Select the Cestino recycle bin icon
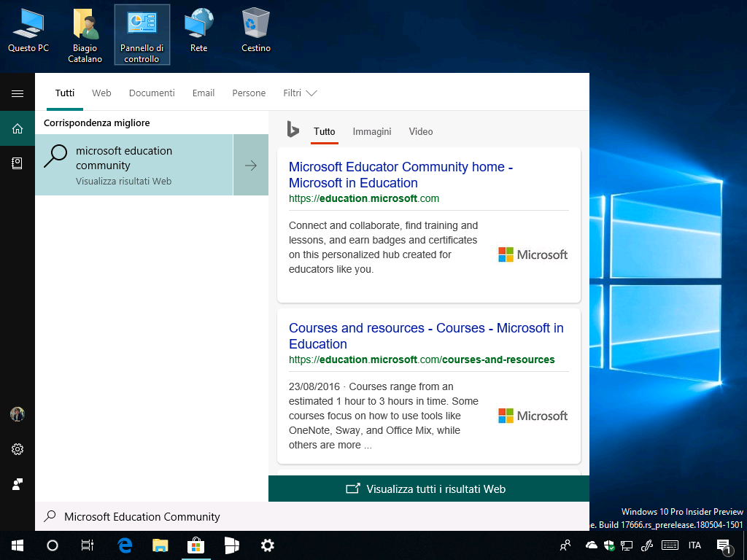This screenshot has width=747, height=560. tap(256, 30)
